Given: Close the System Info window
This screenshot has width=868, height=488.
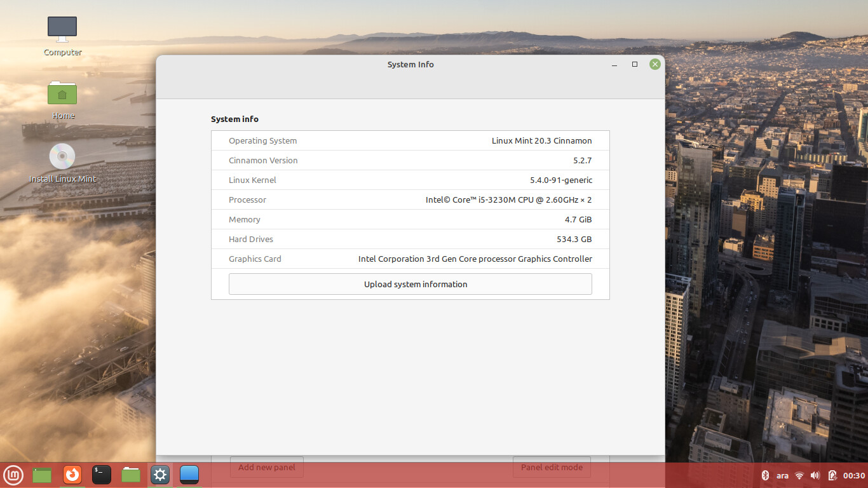Looking at the screenshot, I should [655, 64].
